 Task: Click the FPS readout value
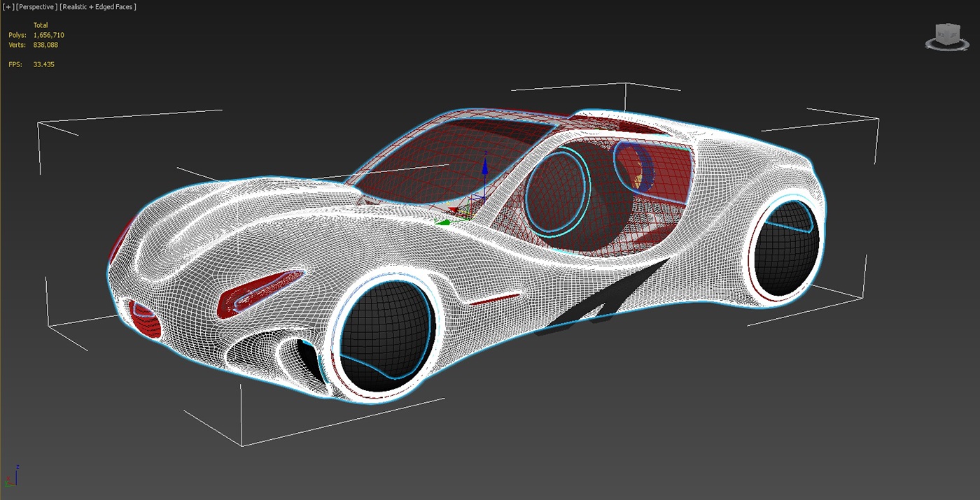coord(43,64)
